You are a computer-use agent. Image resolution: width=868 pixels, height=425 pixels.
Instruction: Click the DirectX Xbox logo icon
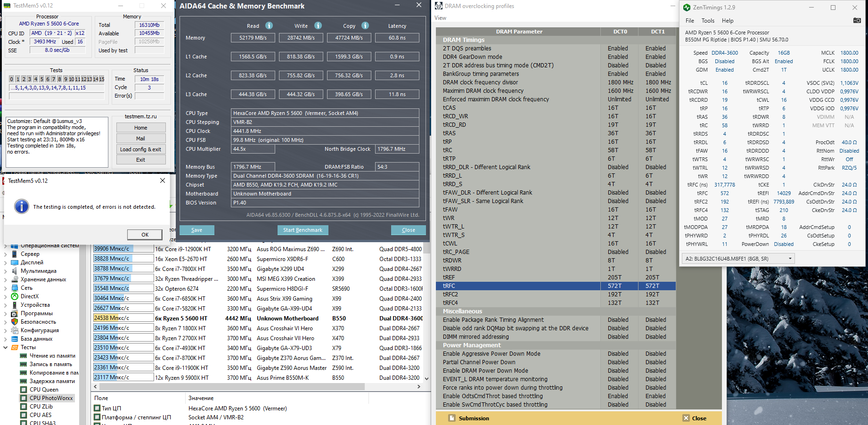(x=15, y=296)
